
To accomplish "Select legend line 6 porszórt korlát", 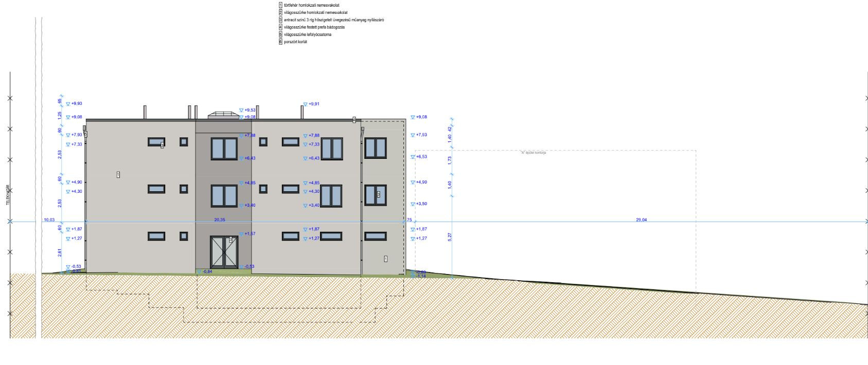I will pos(295,42).
